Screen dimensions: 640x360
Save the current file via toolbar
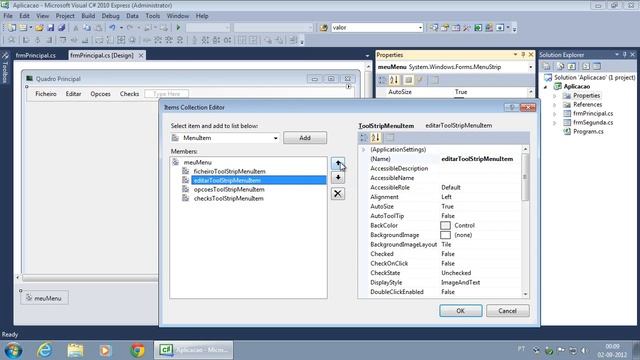click(x=51, y=28)
